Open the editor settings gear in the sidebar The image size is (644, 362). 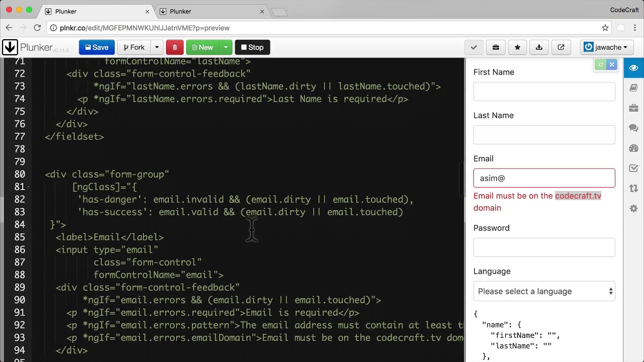[x=633, y=209]
